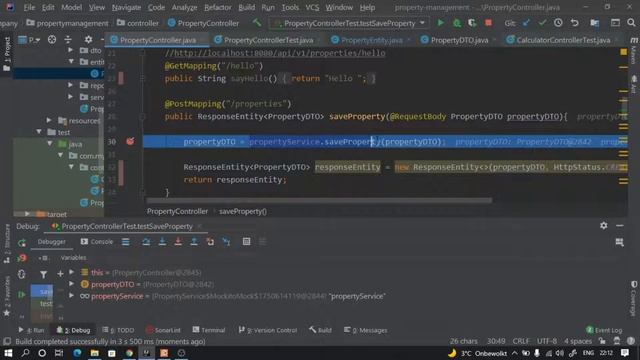Toggle tool window bars in status bar corner
The height and width of the screenshot is (360, 640).
(7, 341)
